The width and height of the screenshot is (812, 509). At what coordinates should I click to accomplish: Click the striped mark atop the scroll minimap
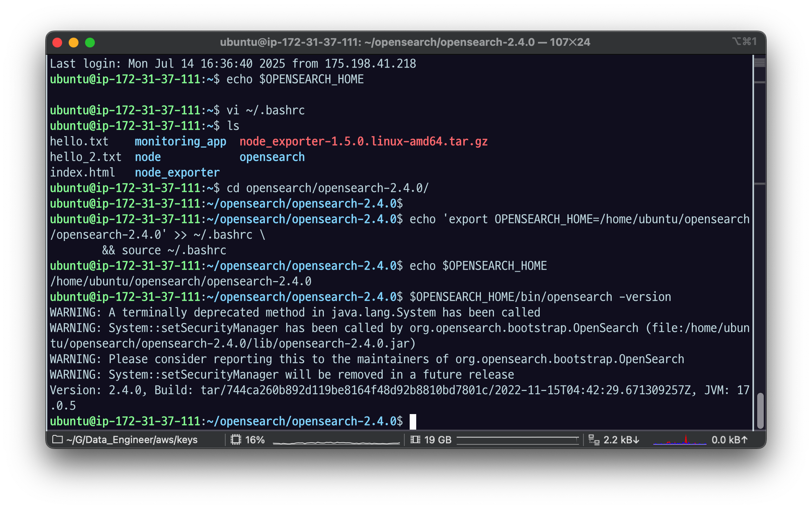point(760,63)
